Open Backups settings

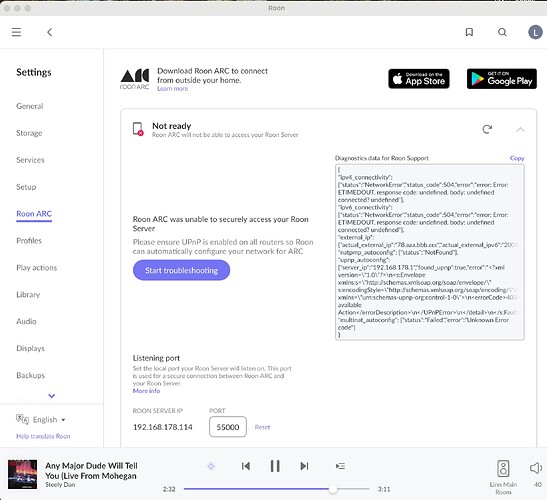tap(31, 375)
